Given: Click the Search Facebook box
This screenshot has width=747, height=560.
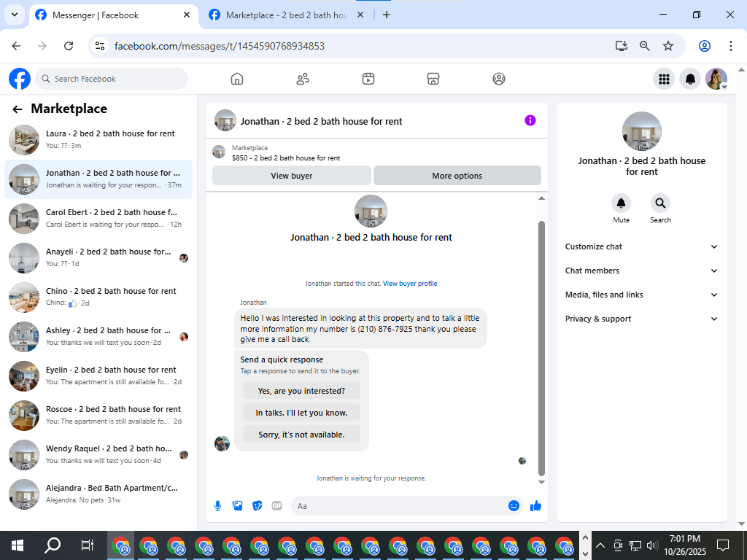Looking at the screenshot, I should point(112,79).
